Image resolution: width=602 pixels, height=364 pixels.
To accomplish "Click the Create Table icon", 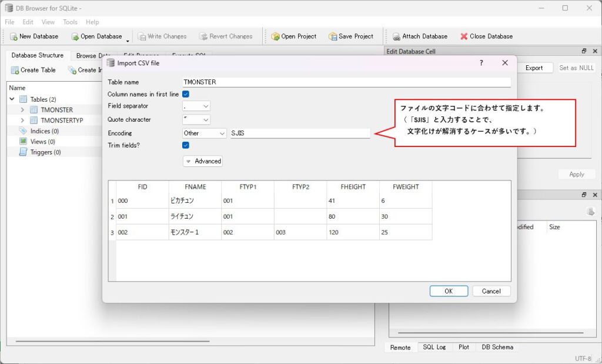I will [15, 70].
